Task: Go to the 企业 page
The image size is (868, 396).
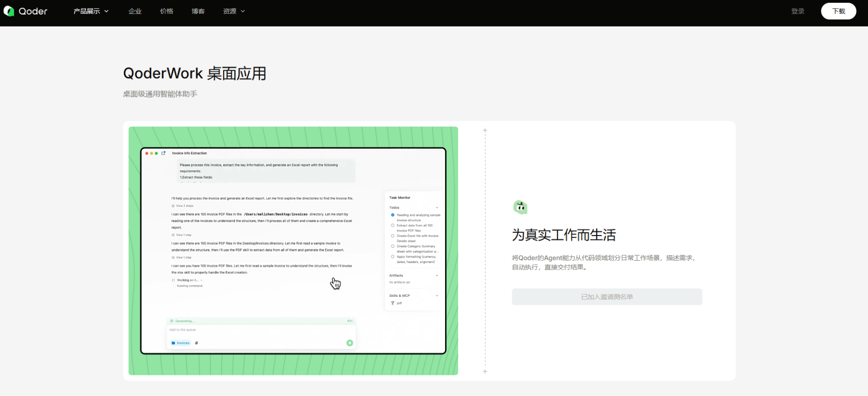Action: (135, 11)
